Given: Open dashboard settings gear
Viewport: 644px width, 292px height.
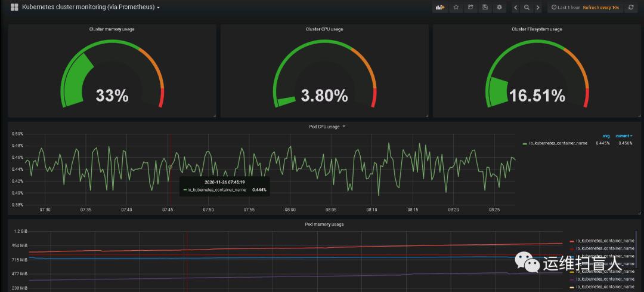Looking at the screenshot, I should pyautogui.click(x=500, y=7).
